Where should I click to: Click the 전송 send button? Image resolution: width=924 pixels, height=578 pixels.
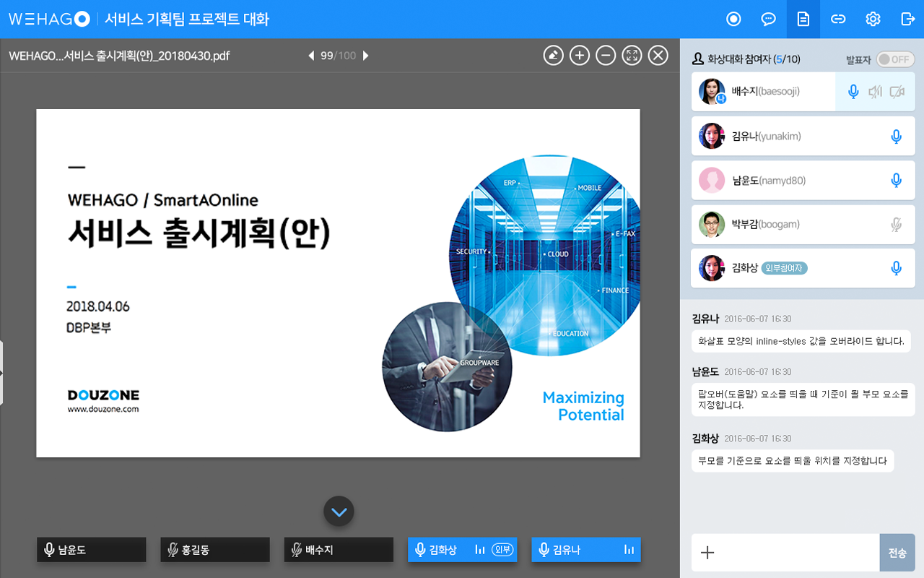tap(897, 553)
